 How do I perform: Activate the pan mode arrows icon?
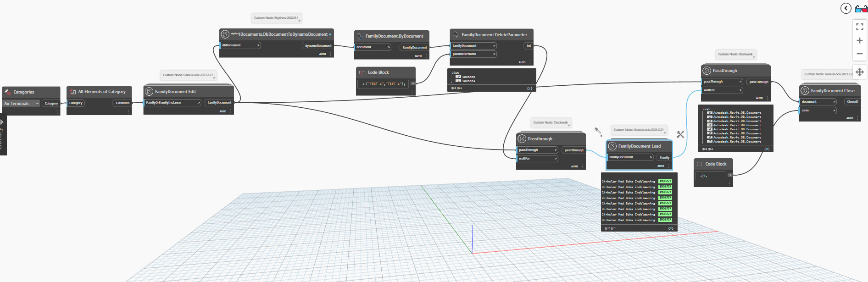(x=860, y=72)
